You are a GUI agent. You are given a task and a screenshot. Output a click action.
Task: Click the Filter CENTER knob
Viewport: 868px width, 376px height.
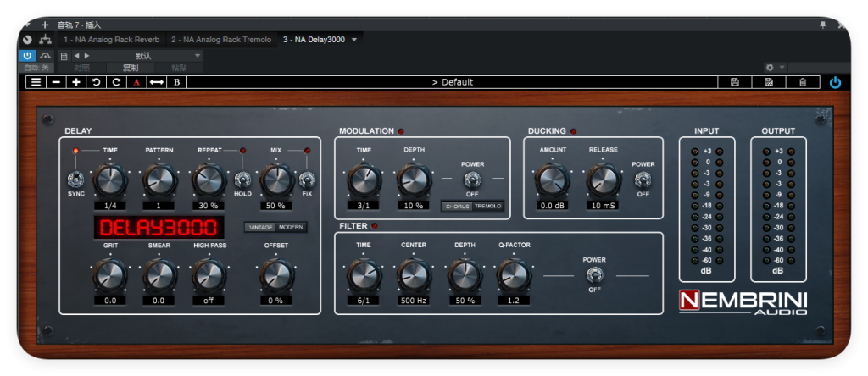414,275
